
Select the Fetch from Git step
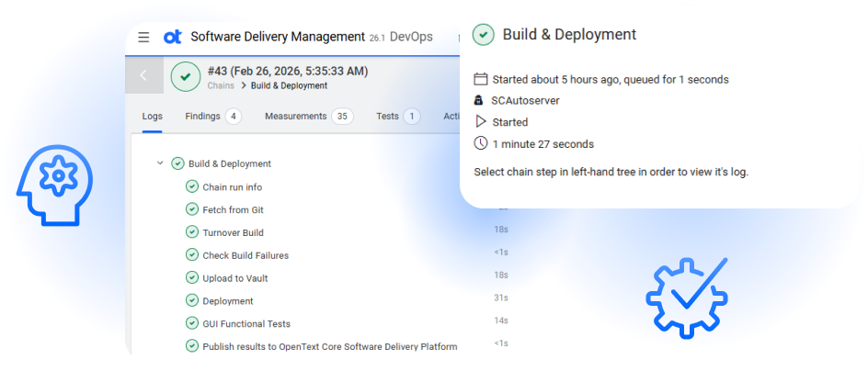[233, 210]
